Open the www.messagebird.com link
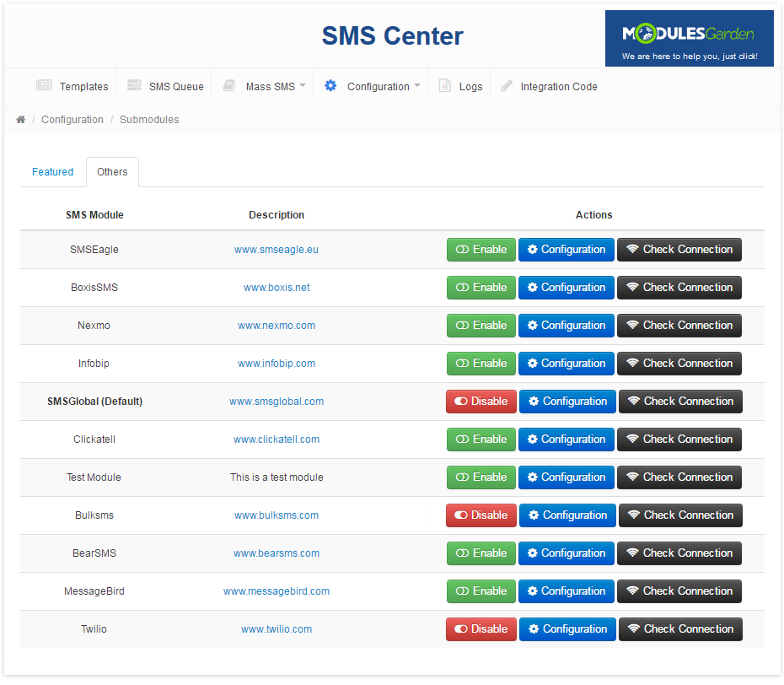This screenshot has width=784, height=685. click(277, 591)
